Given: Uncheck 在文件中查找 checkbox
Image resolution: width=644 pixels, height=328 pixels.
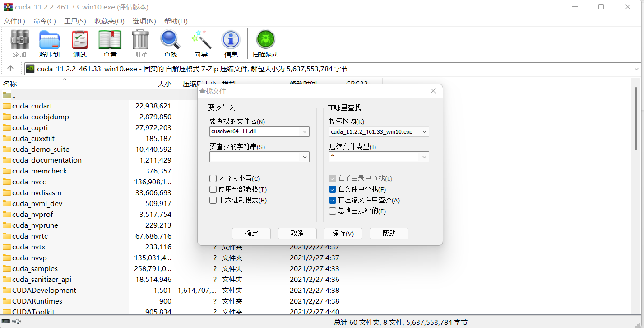Looking at the screenshot, I should (333, 189).
